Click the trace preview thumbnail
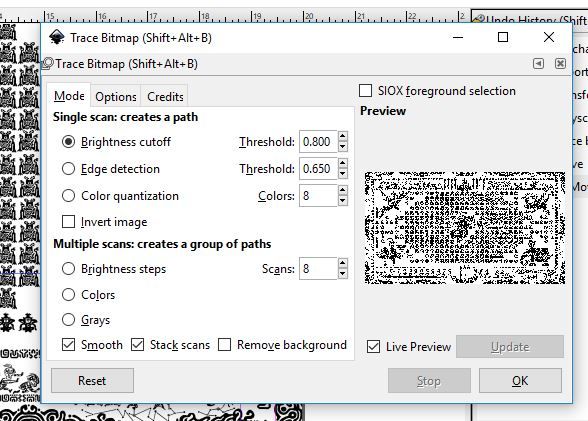Image resolution: width=588 pixels, height=421 pixels. coord(465,228)
